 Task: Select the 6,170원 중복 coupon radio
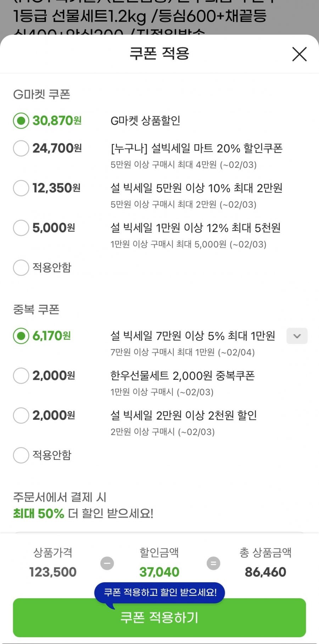point(21,336)
